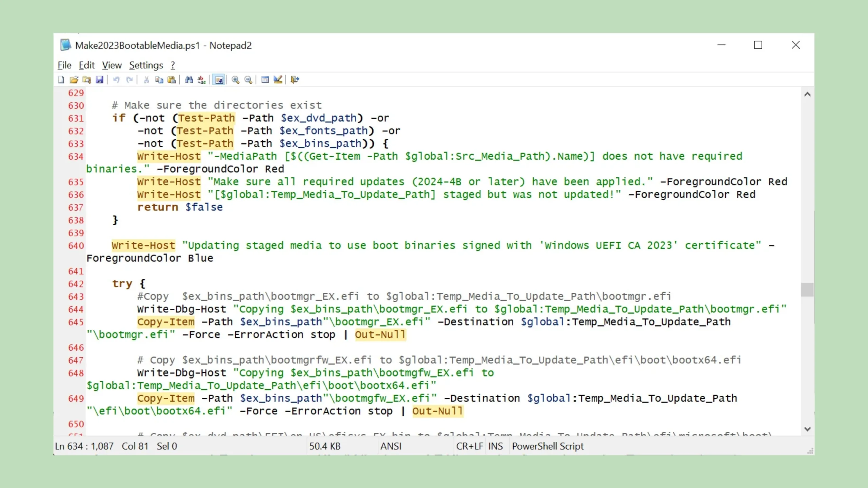Click the vertical scrollbar thumb

coord(807,290)
